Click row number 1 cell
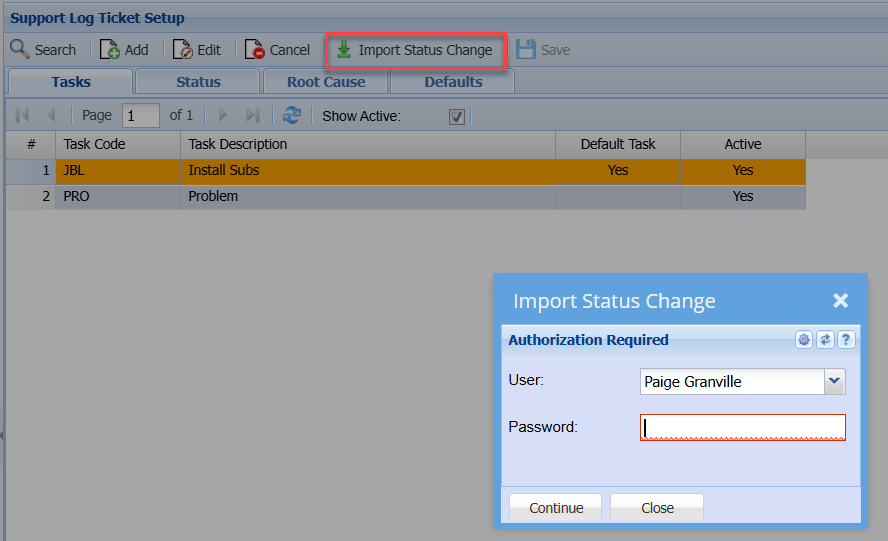The width and height of the screenshot is (888, 541). click(x=31, y=171)
